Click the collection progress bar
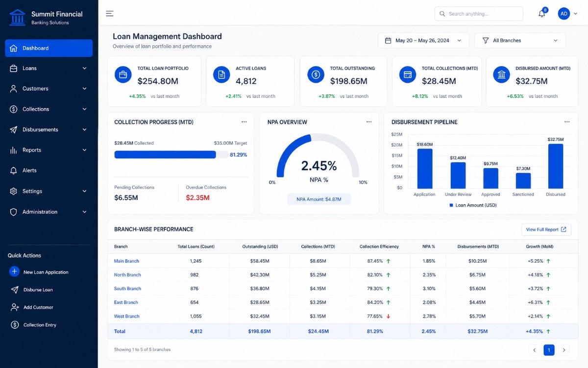 tap(171, 155)
